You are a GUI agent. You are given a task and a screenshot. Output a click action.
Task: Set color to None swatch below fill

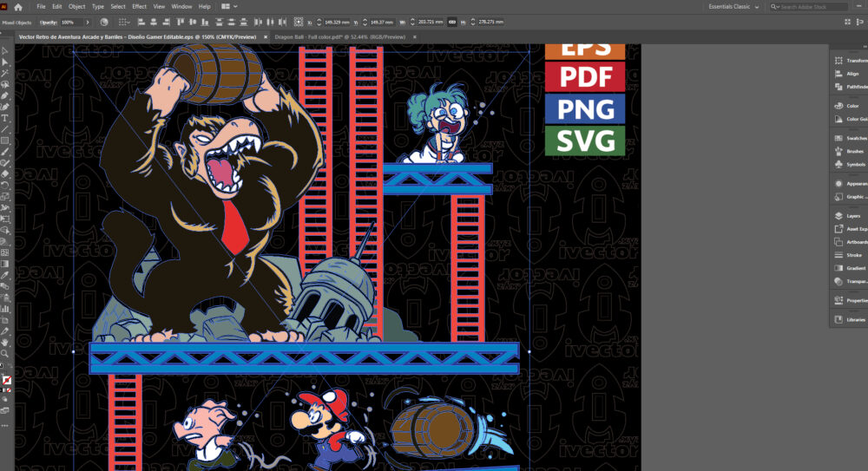[x=9, y=390]
